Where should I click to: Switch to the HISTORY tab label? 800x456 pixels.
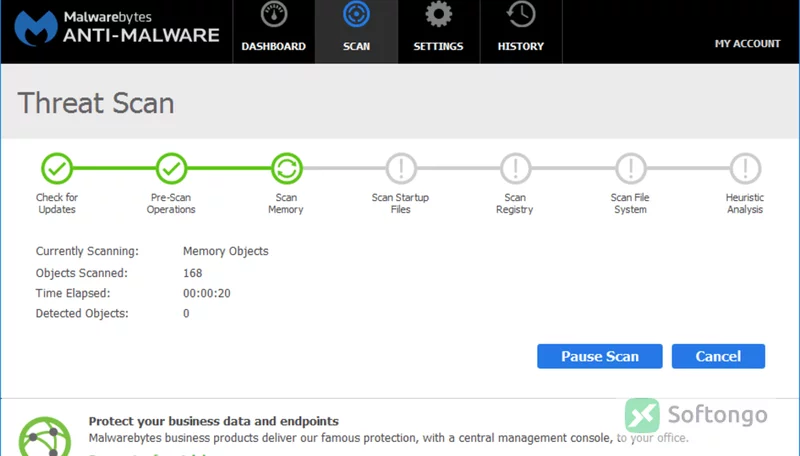tap(521, 46)
